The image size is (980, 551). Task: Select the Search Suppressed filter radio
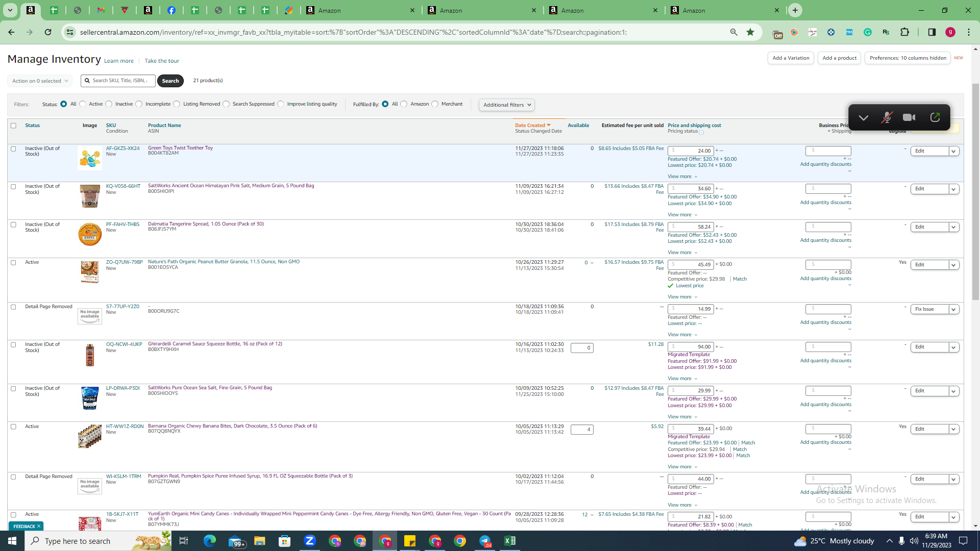pos(226,104)
